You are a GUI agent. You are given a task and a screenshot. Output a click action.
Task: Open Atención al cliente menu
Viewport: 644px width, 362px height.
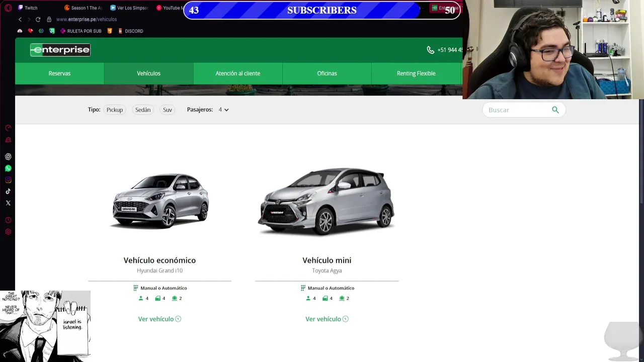[238, 73]
